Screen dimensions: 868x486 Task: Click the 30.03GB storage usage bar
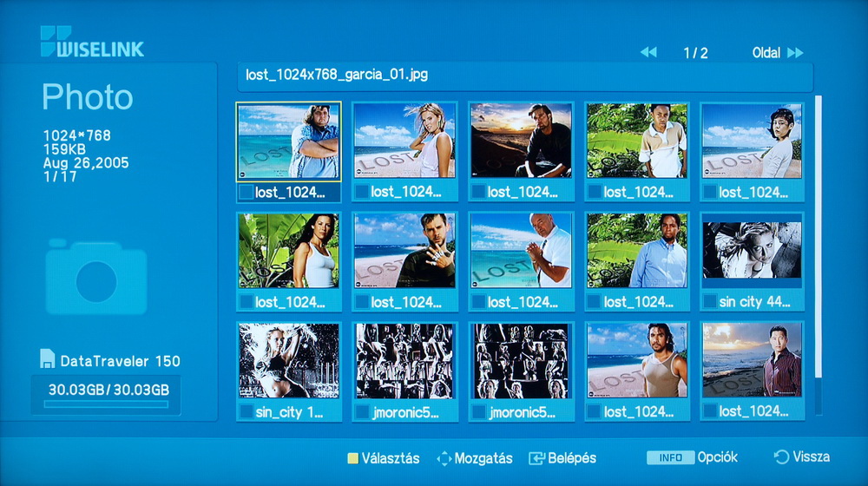click(x=106, y=404)
